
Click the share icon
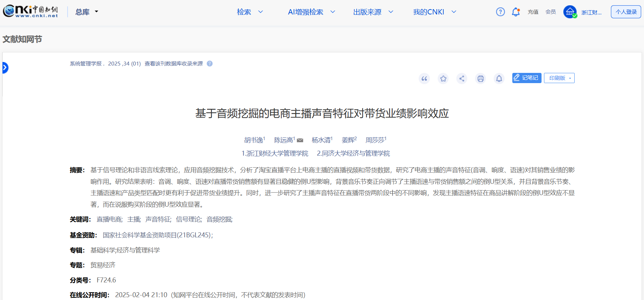(x=462, y=79)
